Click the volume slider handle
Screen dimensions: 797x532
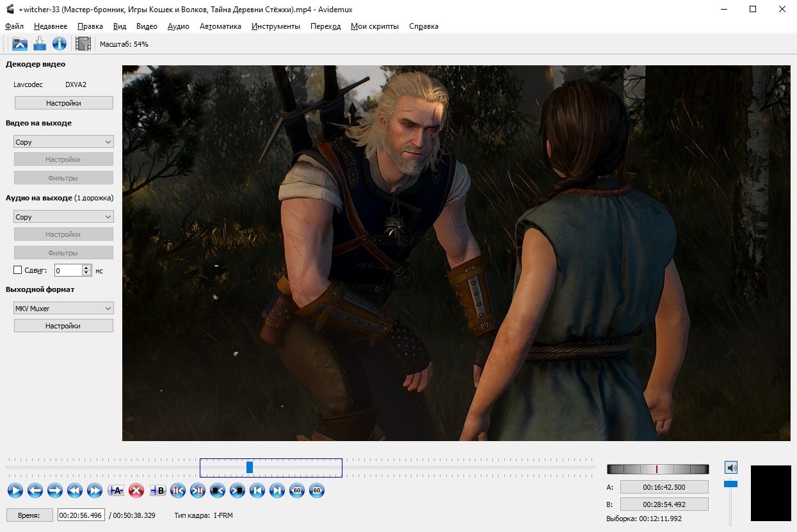730,484
